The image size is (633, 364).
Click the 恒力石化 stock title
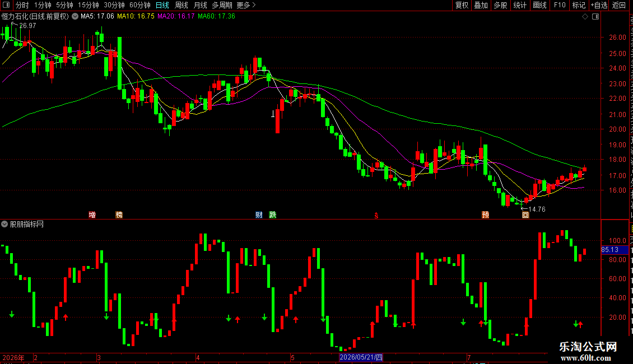[x=35, y=17]
